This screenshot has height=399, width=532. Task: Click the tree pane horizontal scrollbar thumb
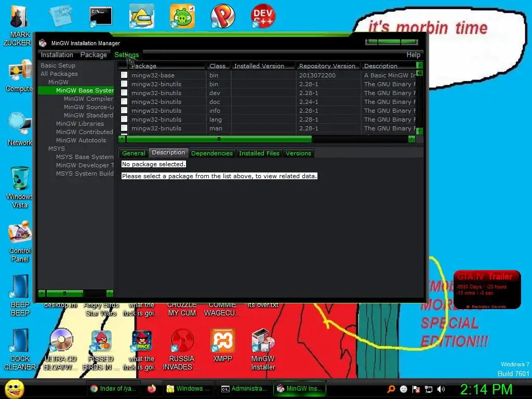click(x=64, y=293)
